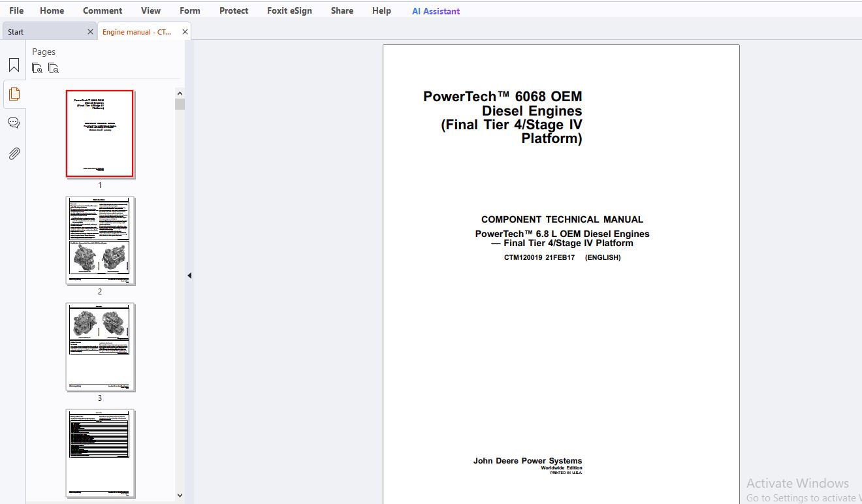The height and width of the screenshot is (504, 862).
Task: Click page number label '3' under thumbnail
Action: (x=100, y=398)
